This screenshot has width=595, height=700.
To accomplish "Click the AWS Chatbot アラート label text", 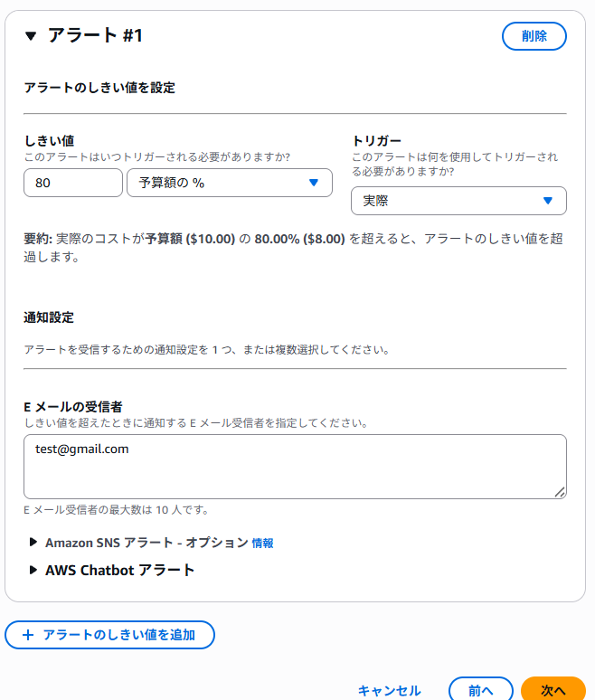I will click(119, 570).
